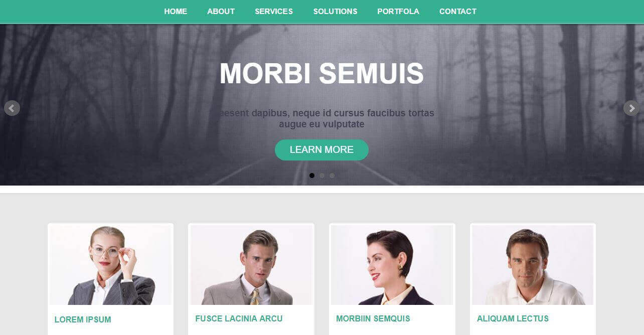The image size is (644, 335).
Task: Open the Lorem Ipsum card heading
Action: click(83, 319)
